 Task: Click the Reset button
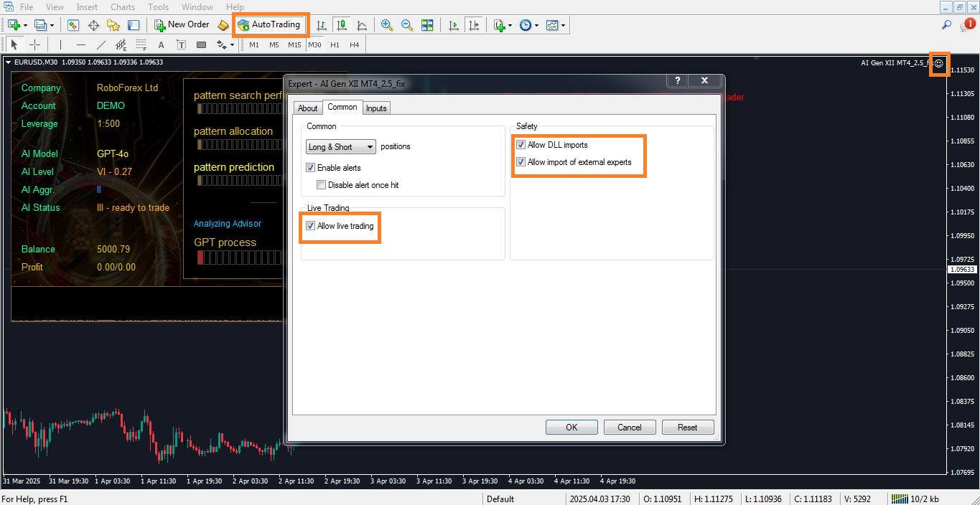point(687,427)
